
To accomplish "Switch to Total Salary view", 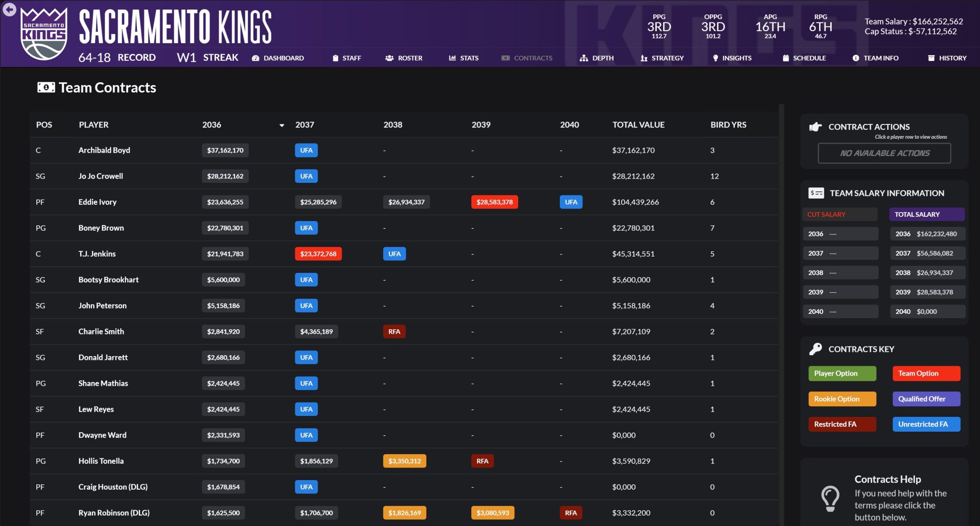I will (x=926, y=214).
